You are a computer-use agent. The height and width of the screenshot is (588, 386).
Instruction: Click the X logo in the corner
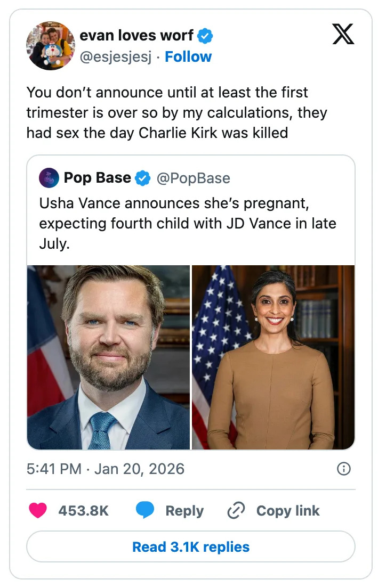click(344, 34)
